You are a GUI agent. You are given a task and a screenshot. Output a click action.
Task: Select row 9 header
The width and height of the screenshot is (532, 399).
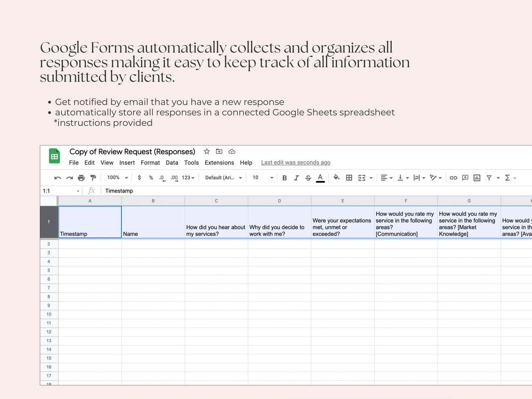coord(49,306)
